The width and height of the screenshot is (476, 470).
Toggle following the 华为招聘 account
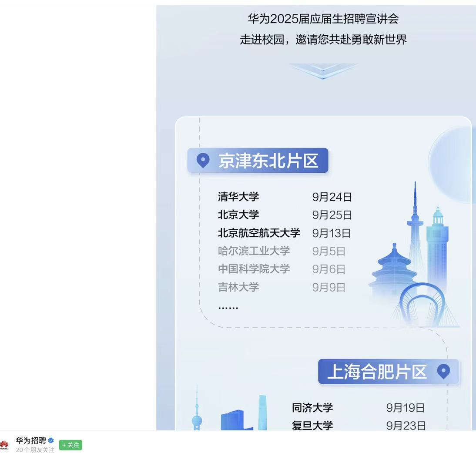tap(70, 445)
